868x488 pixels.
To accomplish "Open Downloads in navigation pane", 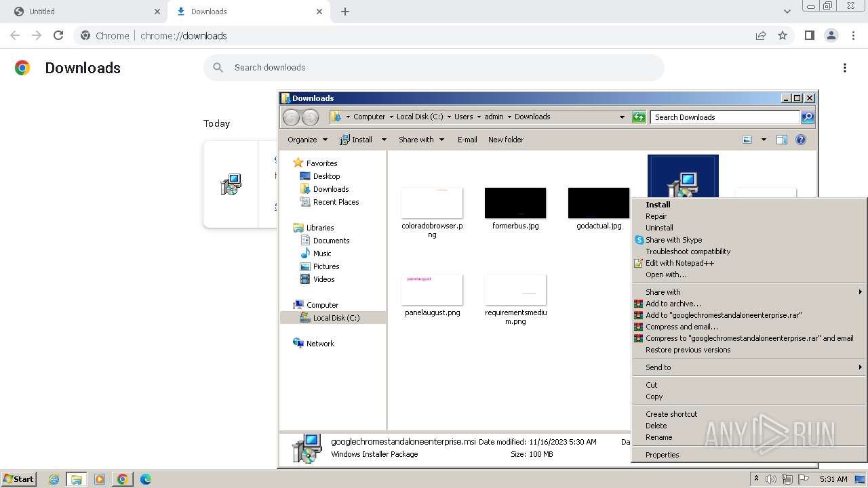I will (x=331, y=189).
